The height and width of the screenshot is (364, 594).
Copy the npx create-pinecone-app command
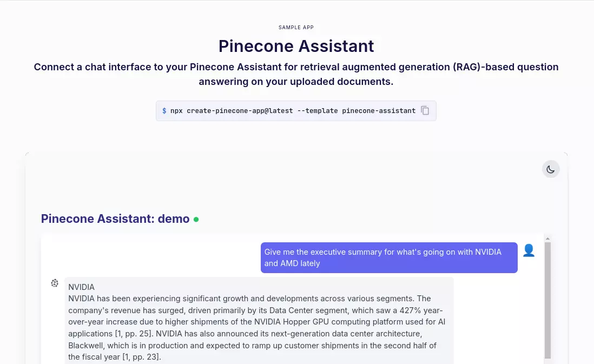[x=425, y=110]
